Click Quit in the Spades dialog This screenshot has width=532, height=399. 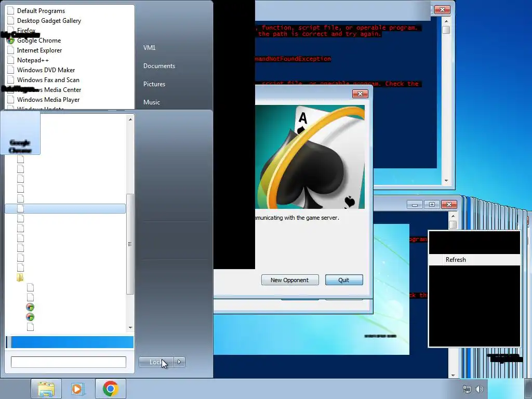click(x=344, y=280)
